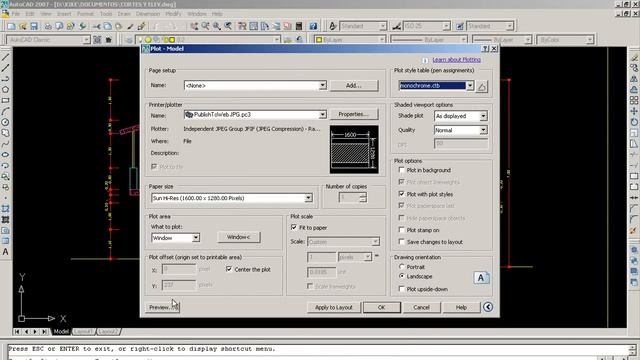640x360 pixels.
Task: Select the Polygon draw tool
Action: click(x=5, y=89)
